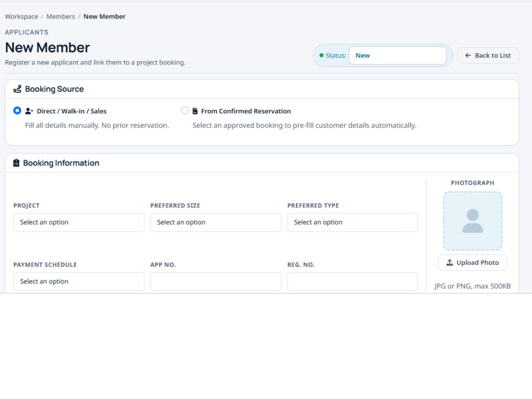Viewport: 532px width, 399px height.
Task: Click the Booking Source section icon
Action: [x=18, y=89]
